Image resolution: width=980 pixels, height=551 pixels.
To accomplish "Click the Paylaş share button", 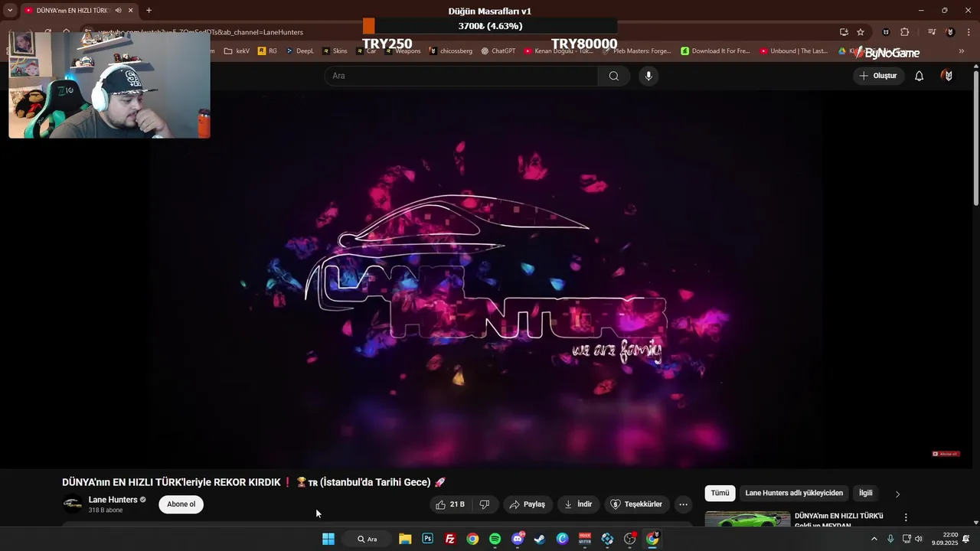I will coord(527,504).
